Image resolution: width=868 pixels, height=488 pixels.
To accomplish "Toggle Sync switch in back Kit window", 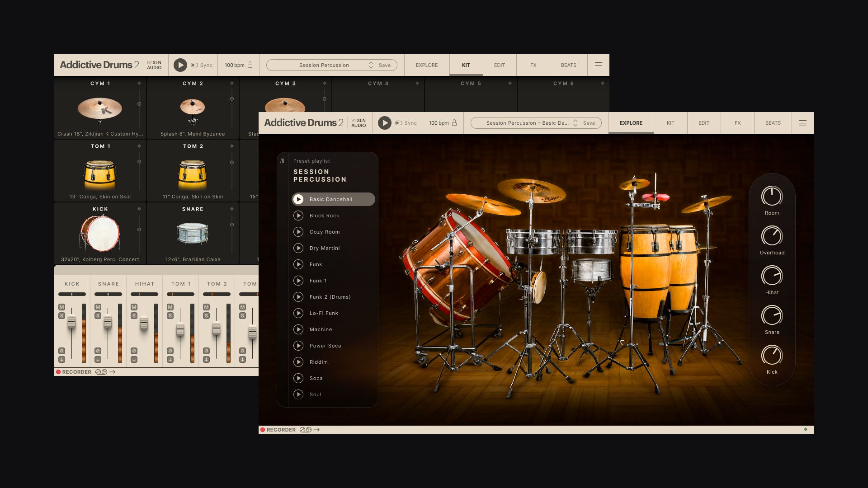I will coord(194,65).
